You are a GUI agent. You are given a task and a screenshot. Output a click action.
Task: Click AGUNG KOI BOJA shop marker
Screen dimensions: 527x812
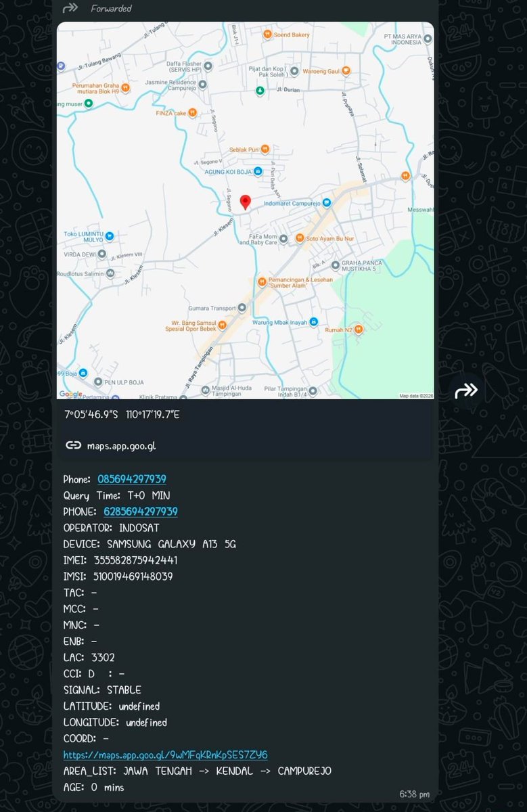click(258, 172)
